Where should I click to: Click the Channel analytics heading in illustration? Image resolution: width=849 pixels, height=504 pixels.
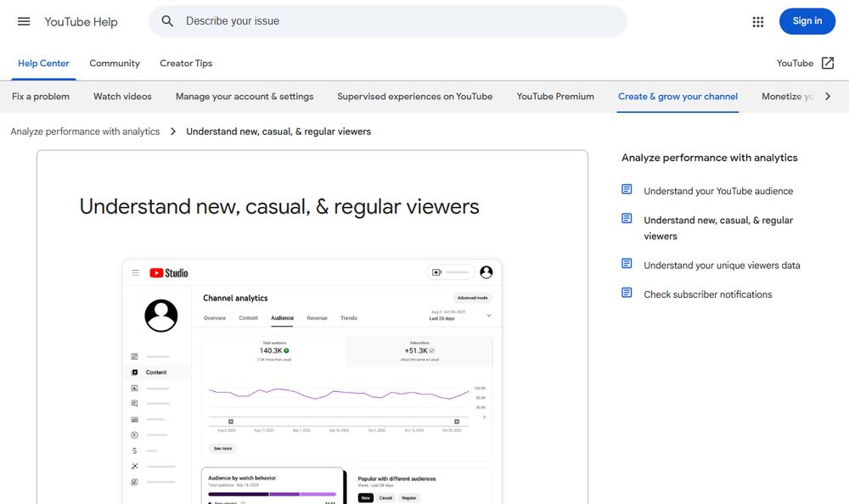coord(235,299)
